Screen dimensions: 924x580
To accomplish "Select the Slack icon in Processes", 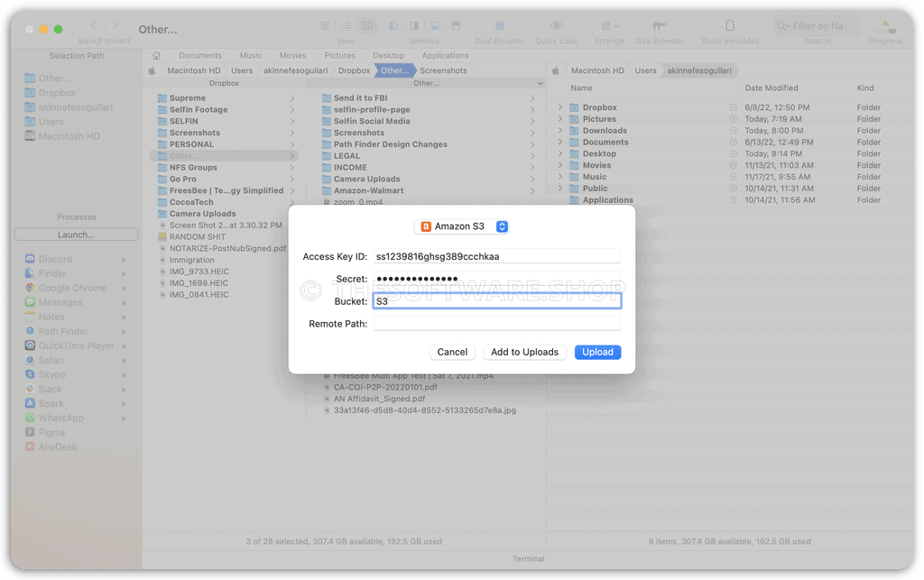I will 30,389.
